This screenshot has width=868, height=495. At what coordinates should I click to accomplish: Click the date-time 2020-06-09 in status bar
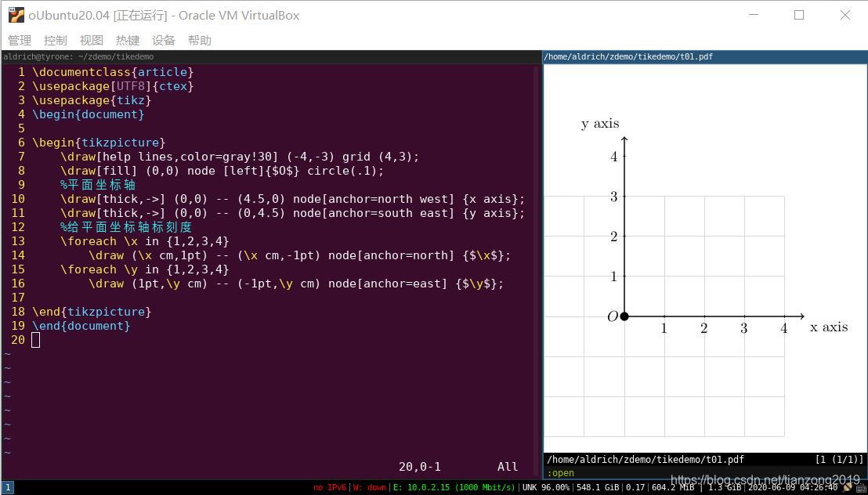click(x=793, y=488)
